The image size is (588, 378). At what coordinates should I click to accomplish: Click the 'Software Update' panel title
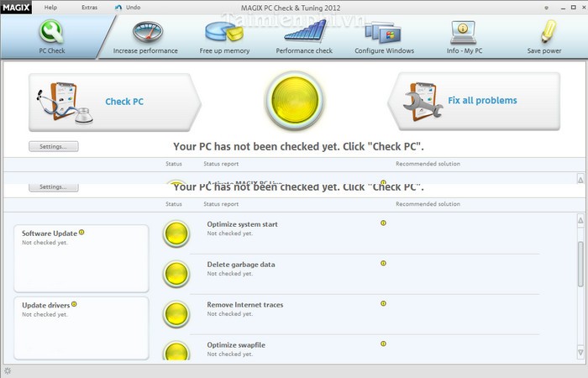point(50,234)
